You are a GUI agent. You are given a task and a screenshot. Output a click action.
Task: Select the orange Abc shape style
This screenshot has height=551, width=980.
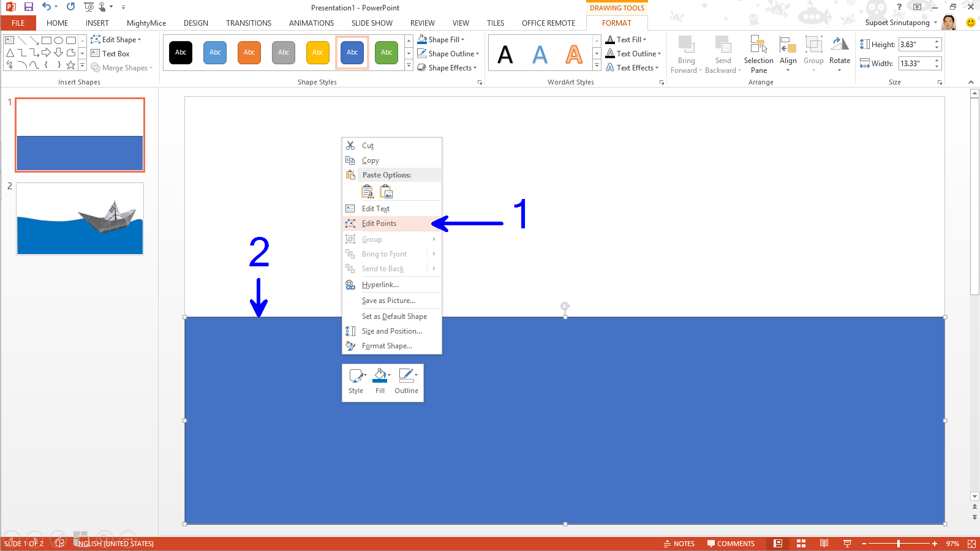click(249, 52)
